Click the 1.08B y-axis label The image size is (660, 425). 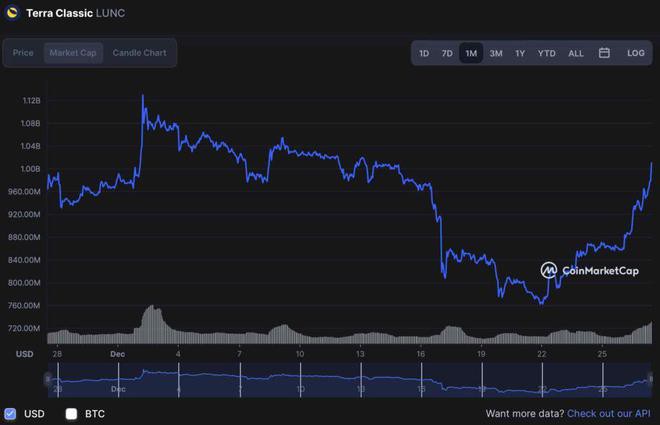pyautogui.click(x=30, y=123)
